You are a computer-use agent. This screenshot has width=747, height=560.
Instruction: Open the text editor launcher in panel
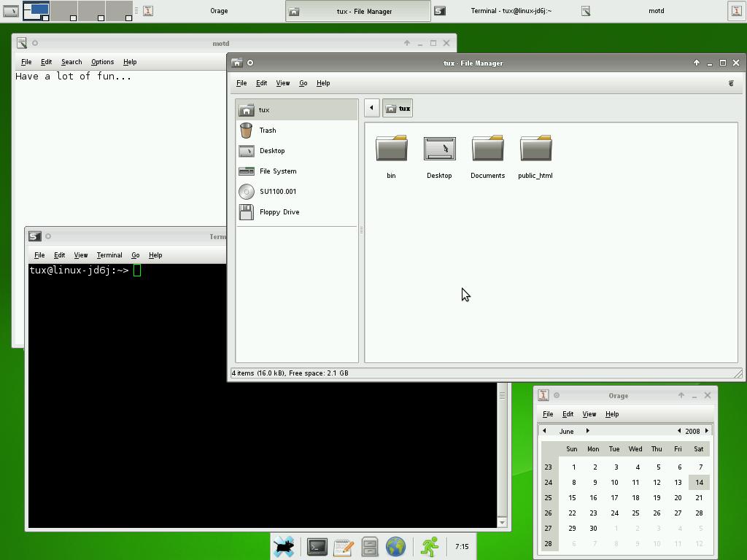[344, 546]
